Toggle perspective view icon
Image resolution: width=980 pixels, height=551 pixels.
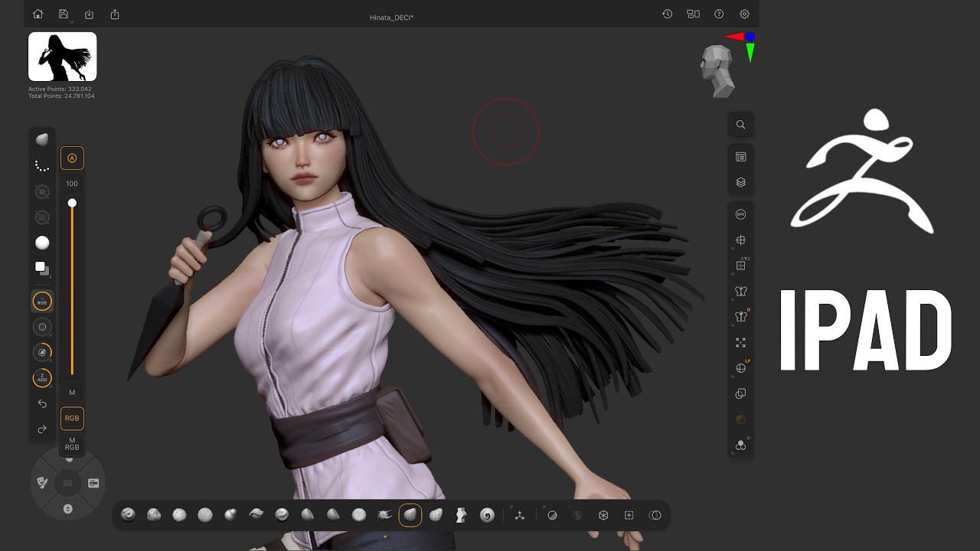740,240
